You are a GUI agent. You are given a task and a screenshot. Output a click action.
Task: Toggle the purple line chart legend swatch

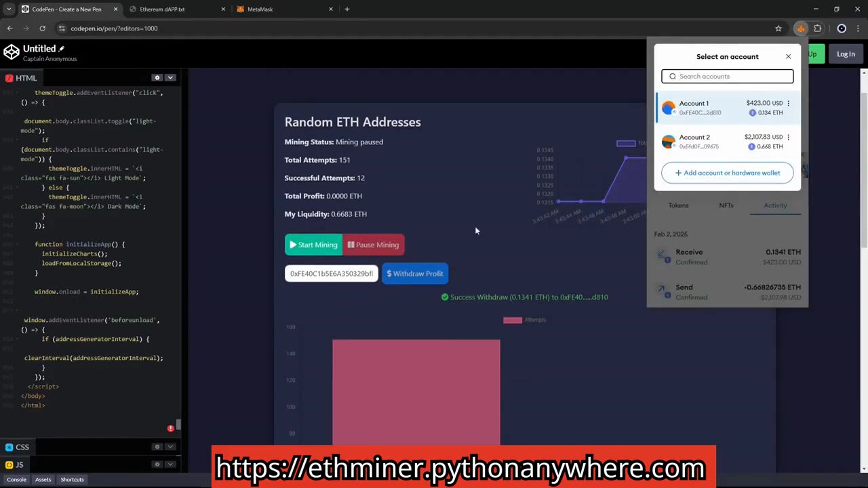(x=626, y=143)
